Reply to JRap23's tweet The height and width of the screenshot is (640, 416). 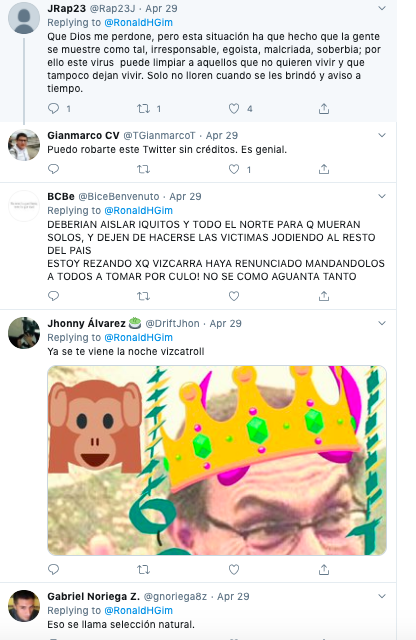coord(53,108)
